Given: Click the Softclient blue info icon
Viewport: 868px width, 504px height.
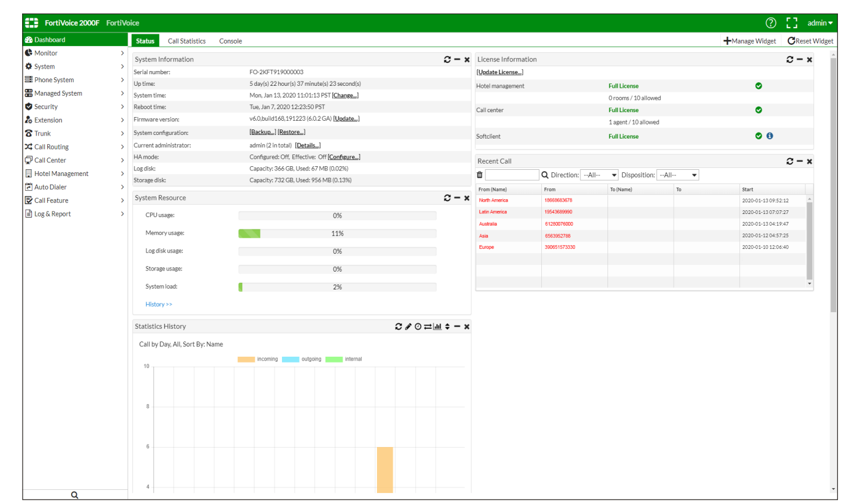Looking at the screenshot, I should (770, 136).
